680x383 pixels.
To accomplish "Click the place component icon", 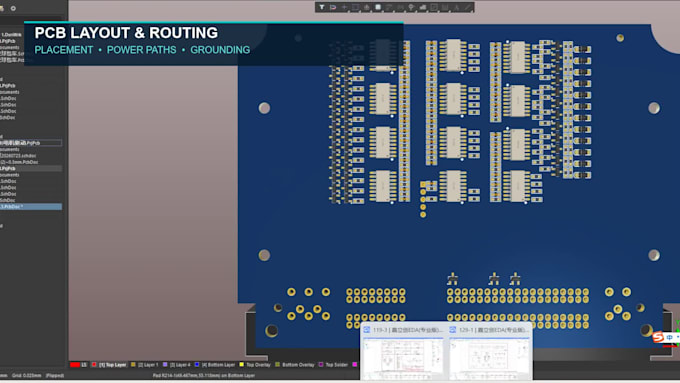I will coord(378,7).
